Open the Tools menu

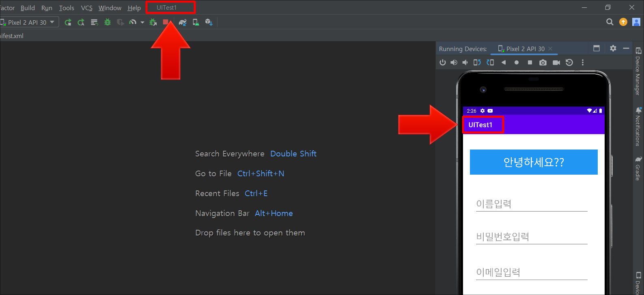(67, 8)
